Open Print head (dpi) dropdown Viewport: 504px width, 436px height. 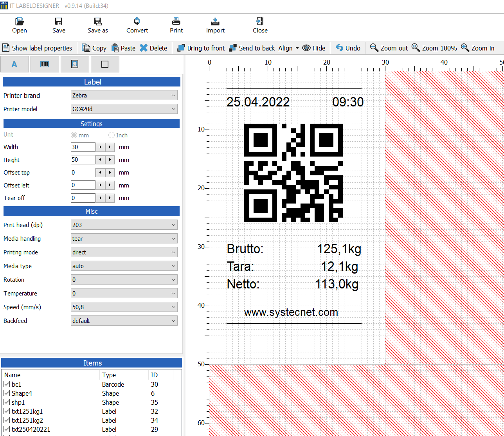point(124,225)
